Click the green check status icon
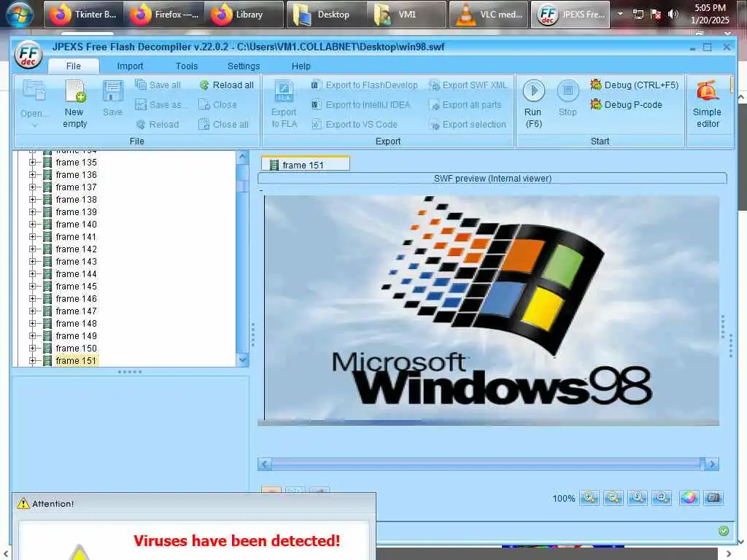 724,531
